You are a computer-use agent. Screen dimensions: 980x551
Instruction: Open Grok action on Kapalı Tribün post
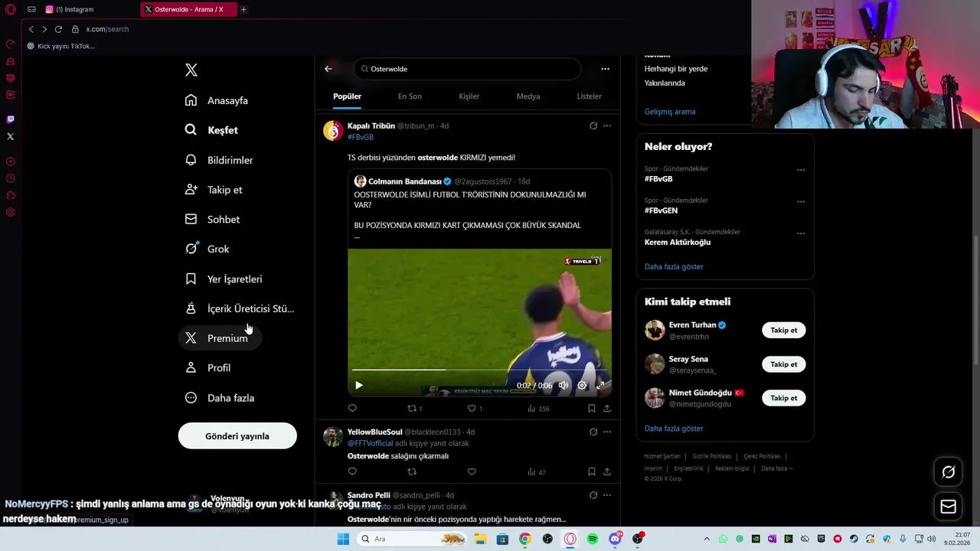click(593, 126)
